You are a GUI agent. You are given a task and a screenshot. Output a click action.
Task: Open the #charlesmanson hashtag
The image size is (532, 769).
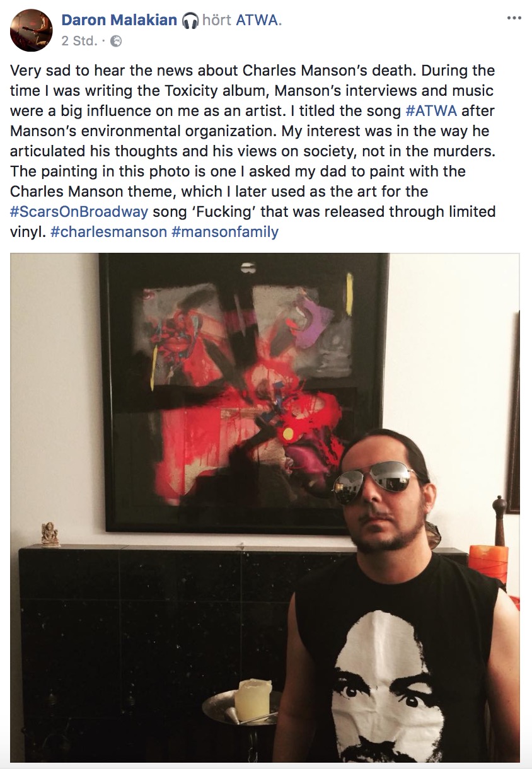pyautogui.click(x=108, y=231)
